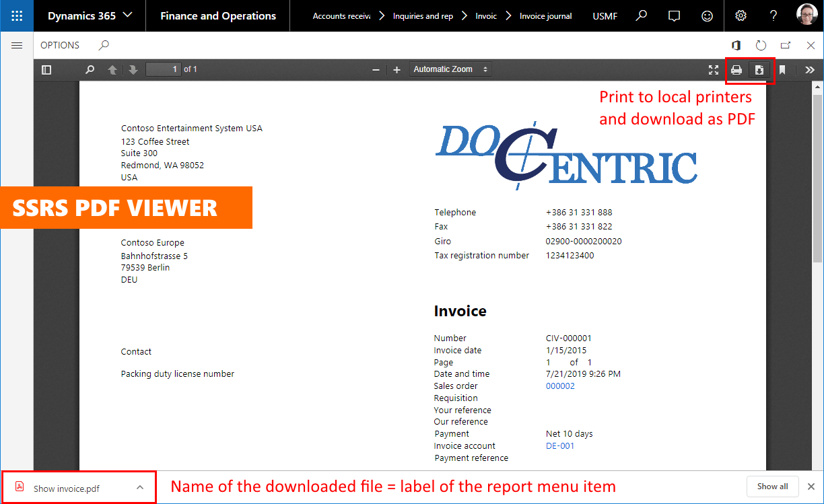
Task: Go to next page arrow
Action: 133,69
